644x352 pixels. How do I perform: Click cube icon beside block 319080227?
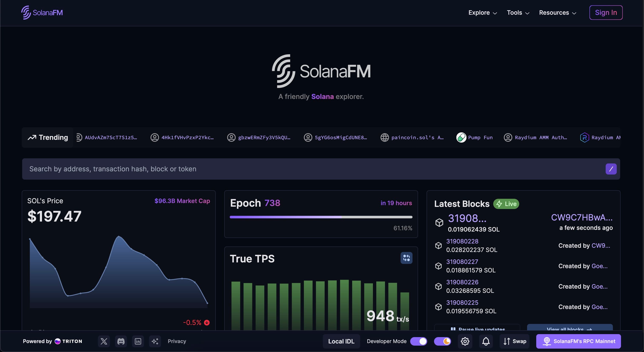[x=438, y=266]
